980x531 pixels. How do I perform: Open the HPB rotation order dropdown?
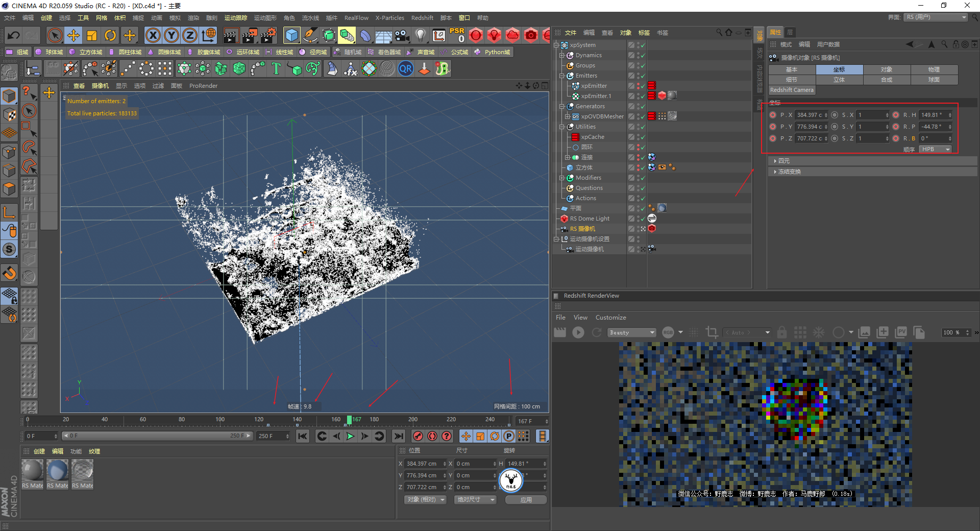pos(936,149)
